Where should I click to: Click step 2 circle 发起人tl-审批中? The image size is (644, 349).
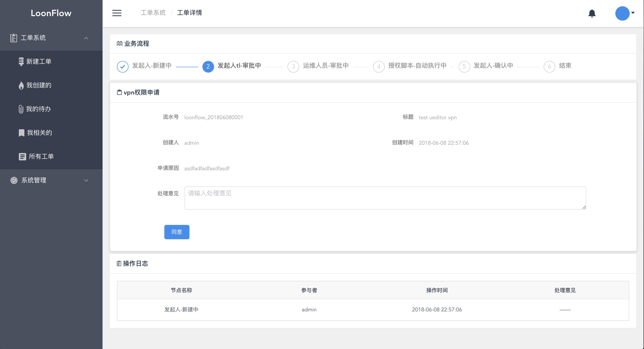[208, 67]
